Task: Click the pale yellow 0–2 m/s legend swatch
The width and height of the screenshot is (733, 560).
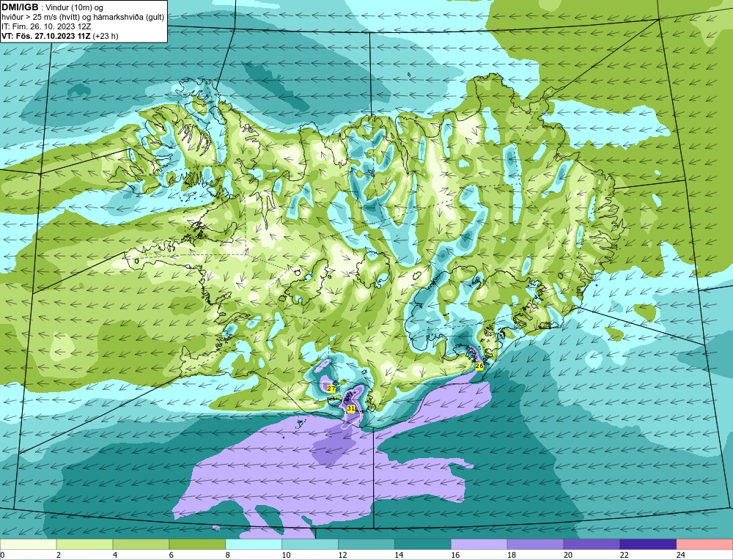Action: tap(29, 545)
